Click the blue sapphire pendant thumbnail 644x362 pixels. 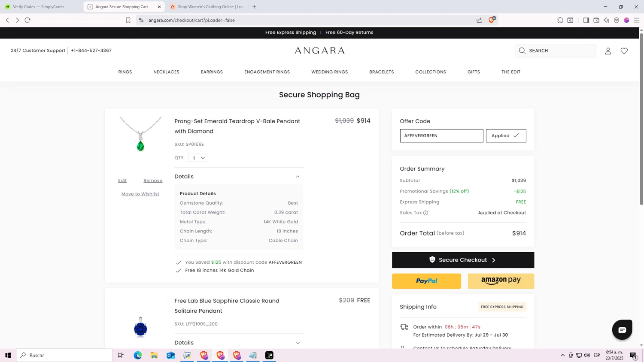point(140,327)
